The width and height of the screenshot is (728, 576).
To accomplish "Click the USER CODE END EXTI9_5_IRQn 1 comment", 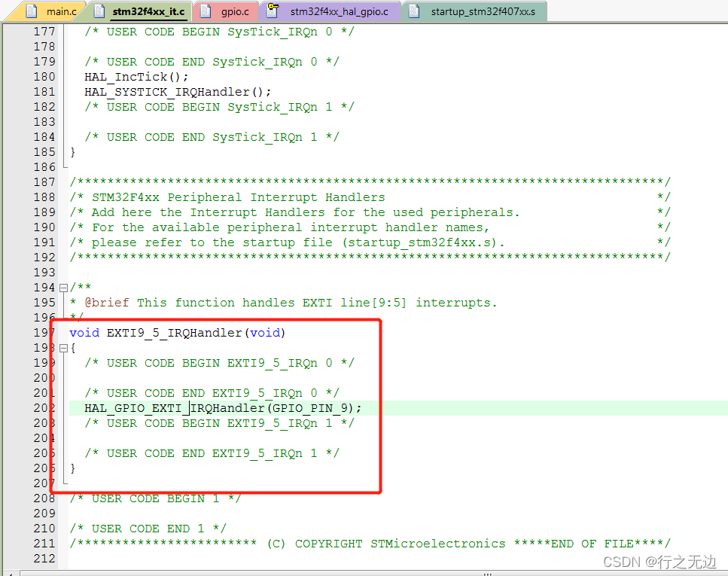I will (x=212, y=453).
